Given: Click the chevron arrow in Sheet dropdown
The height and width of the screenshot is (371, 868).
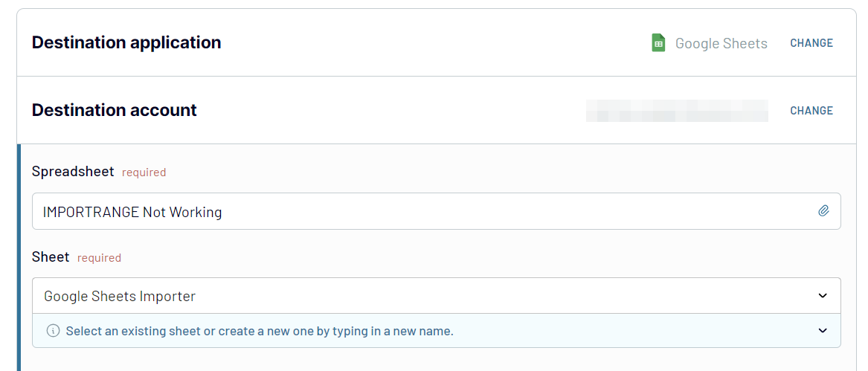Looking at the screenshot, I should pyautogui.click(x=823, y=296).
